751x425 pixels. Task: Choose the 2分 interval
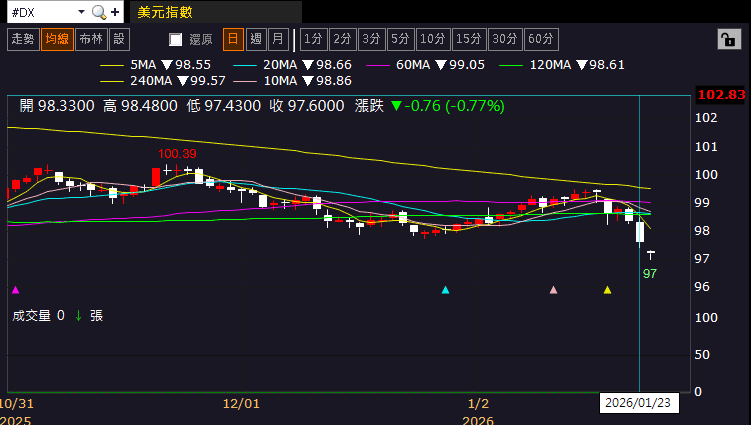pyautogui.click(x=342, y=39)
